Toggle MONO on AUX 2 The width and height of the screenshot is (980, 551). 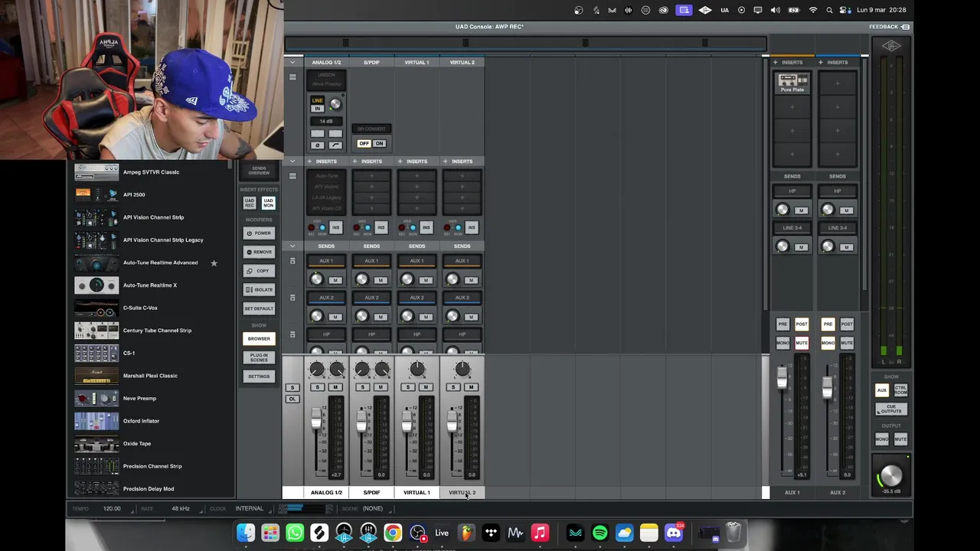(828, 343)
